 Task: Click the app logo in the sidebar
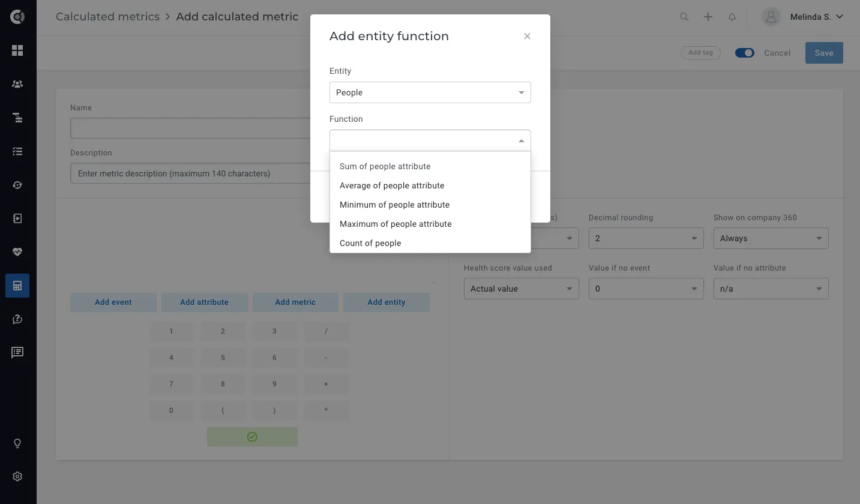tap(17, 17)
